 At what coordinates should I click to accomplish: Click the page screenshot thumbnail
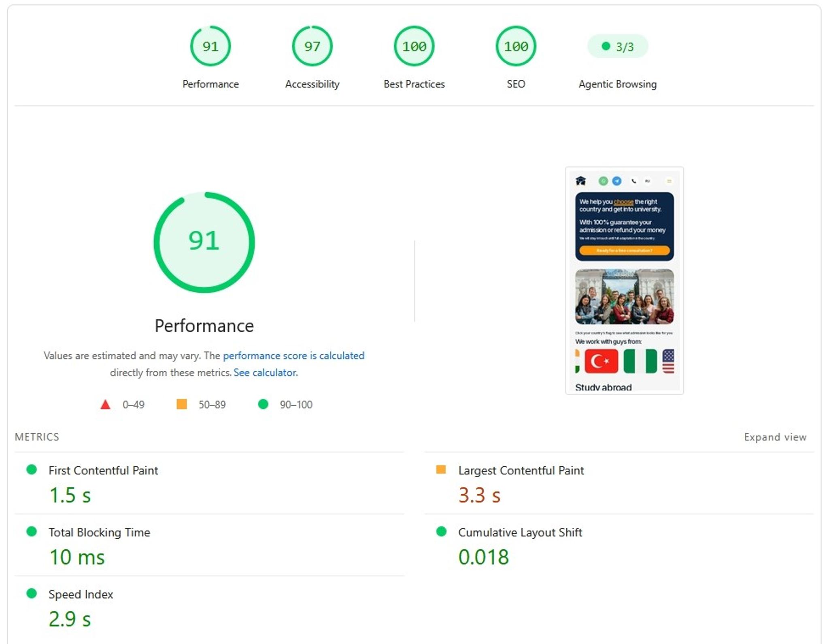point(625,281)
